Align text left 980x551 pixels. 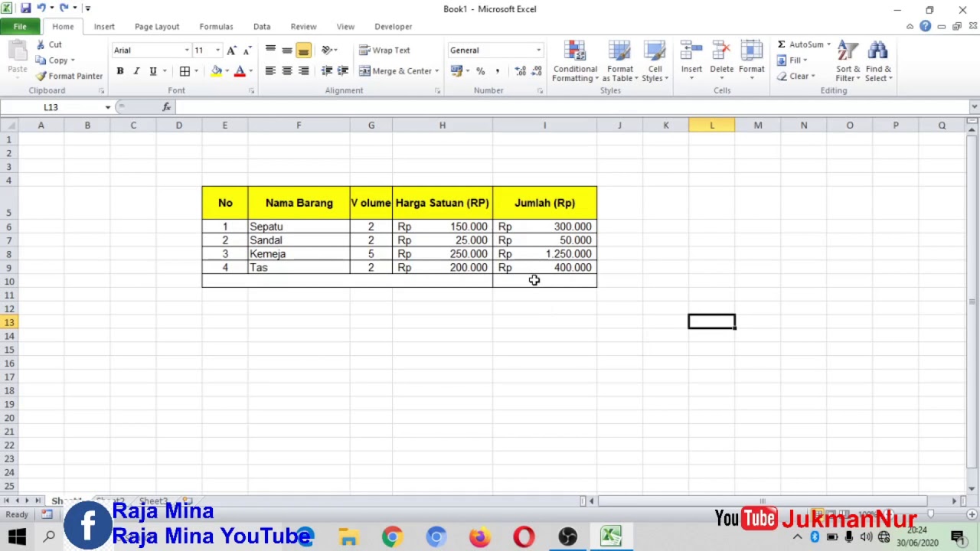[x=270, y=71]
